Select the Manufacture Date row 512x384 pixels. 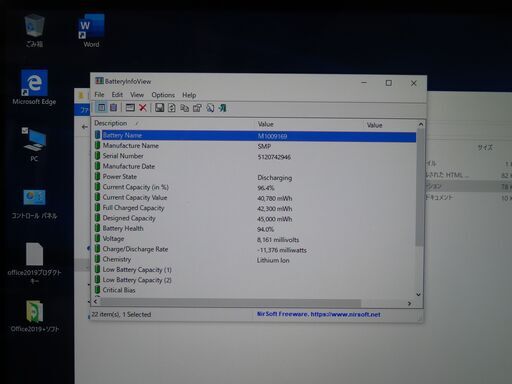click(129, 166)
